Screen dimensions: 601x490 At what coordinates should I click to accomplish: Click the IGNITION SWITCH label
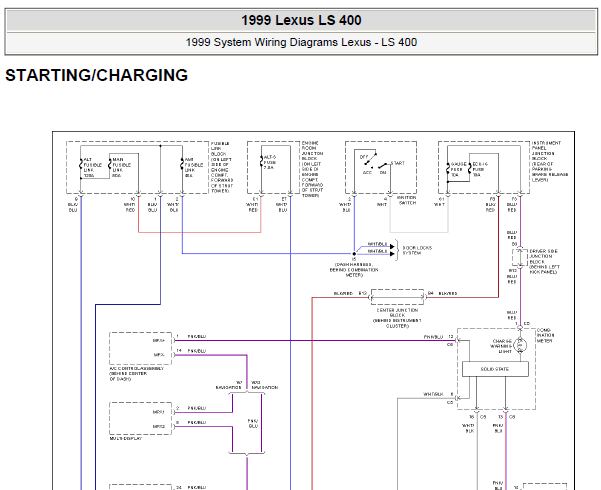(407, 200)
